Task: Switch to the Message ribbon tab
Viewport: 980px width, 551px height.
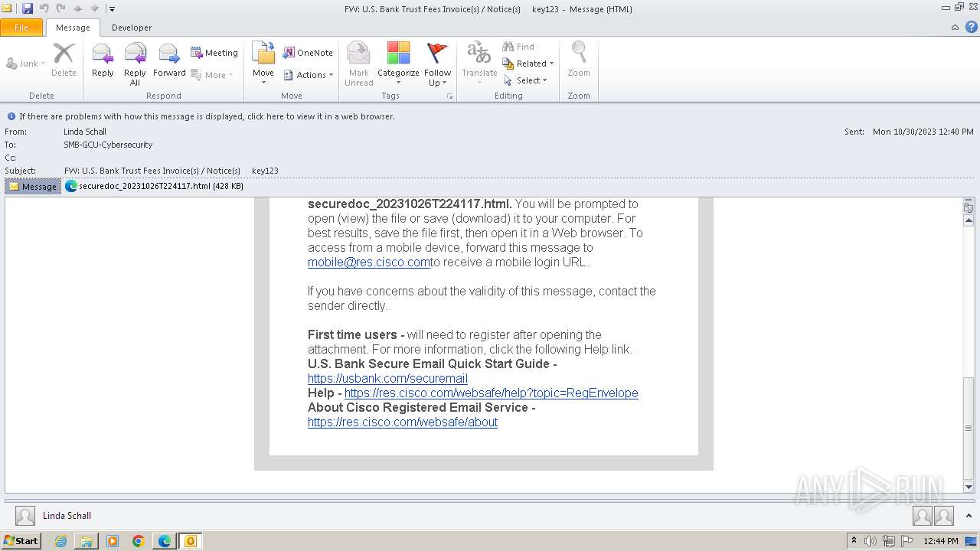Action: (73, 28)
